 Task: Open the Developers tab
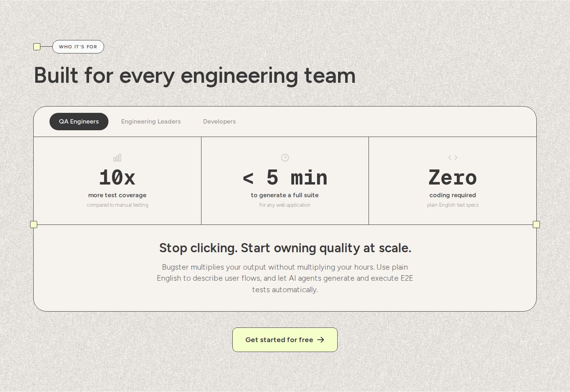219,122
